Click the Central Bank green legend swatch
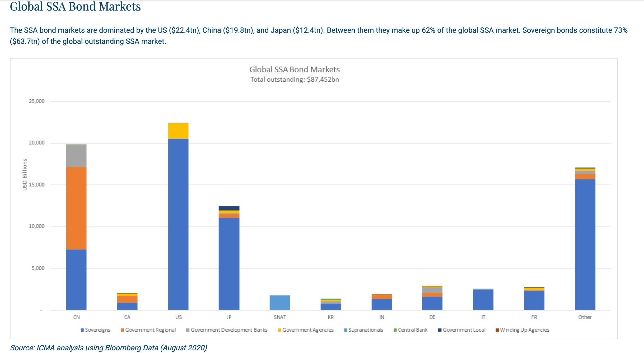Image resolution: width=644 pixels, height=353 pixels. 395,330
